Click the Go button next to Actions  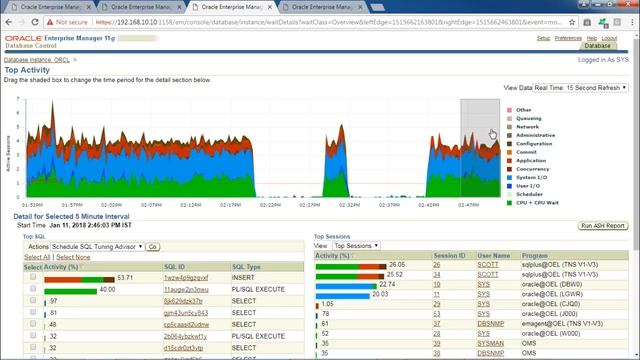coord(153,247)
